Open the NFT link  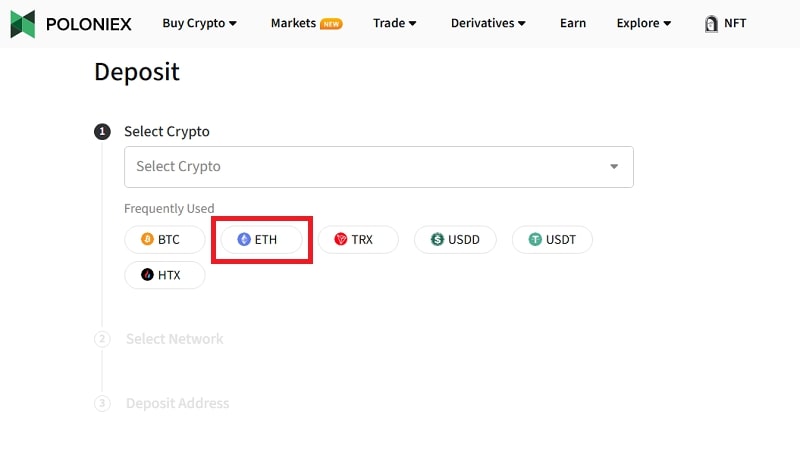[x=734, y=23]
